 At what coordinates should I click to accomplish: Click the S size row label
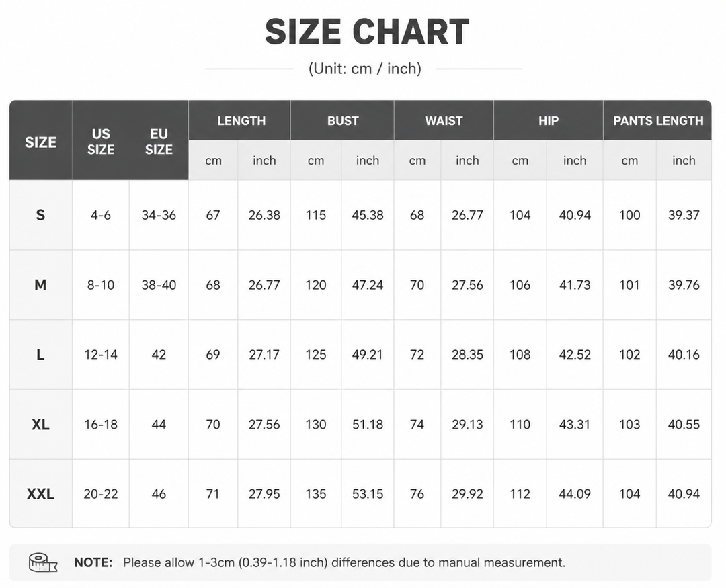pyautogui.click(x=41, y=215)
